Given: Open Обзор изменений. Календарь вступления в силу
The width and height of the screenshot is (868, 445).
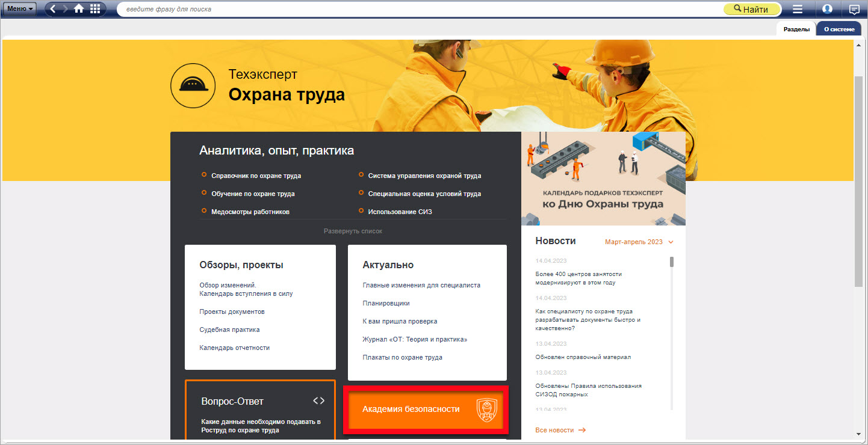Looking at the screenshot, I should point(246,289).
